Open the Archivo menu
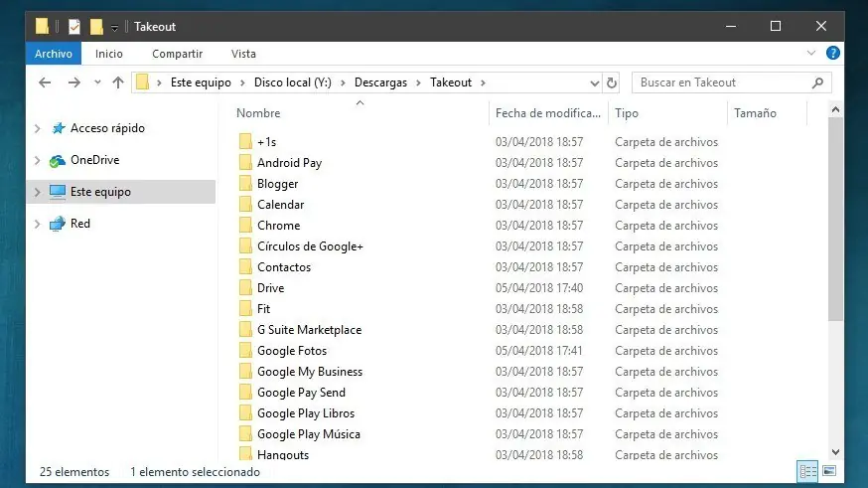868x488 pixels. 54,54
